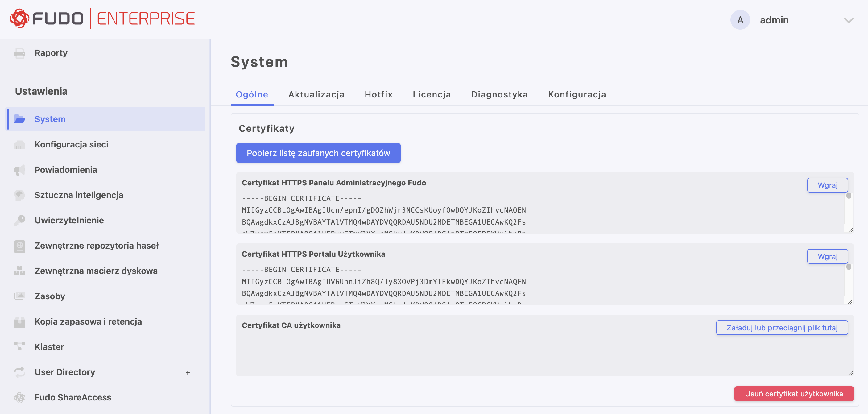Screen dimensions: 868x414
Task: Expand the User Directory plus sign
Action: coord(188,373)
